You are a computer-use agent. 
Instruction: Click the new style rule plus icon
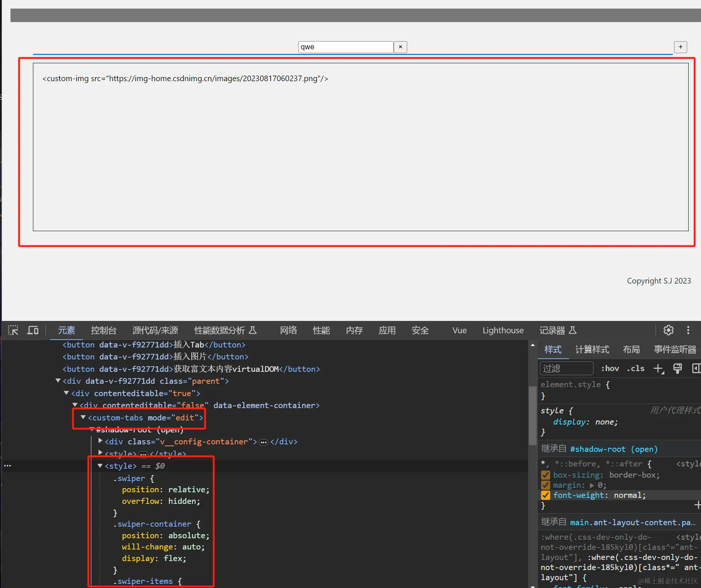click(658, 368)
